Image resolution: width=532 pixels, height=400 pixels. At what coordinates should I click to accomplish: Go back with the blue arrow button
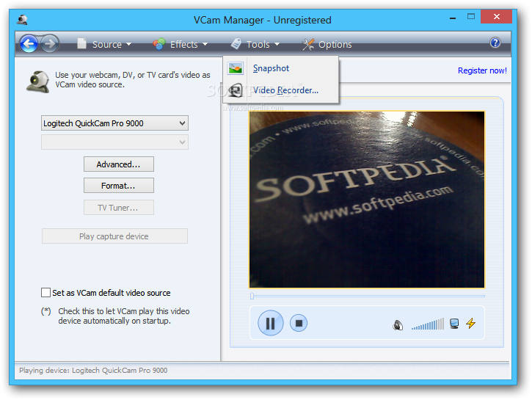[29, 43]
